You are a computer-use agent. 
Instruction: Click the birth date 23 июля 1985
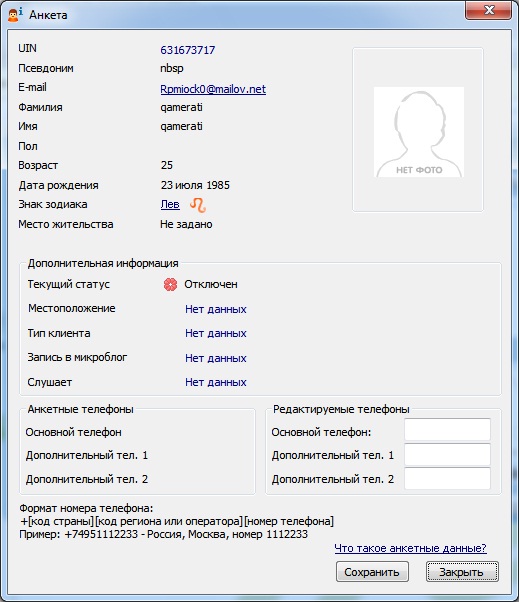point(195,185)
